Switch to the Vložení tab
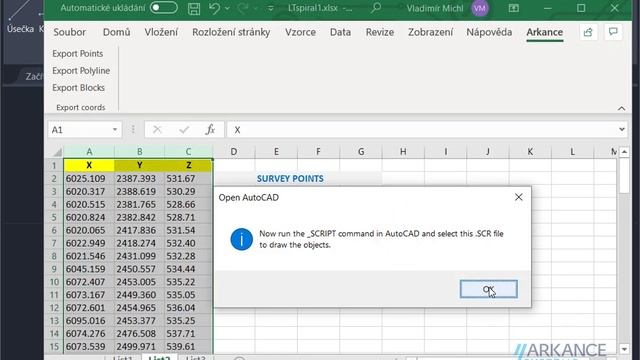 (x=161, y=32)
